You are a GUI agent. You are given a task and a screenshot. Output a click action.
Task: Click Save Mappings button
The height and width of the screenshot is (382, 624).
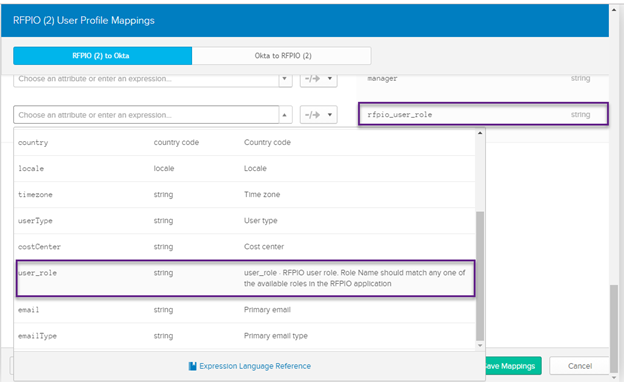click(513, 366)
